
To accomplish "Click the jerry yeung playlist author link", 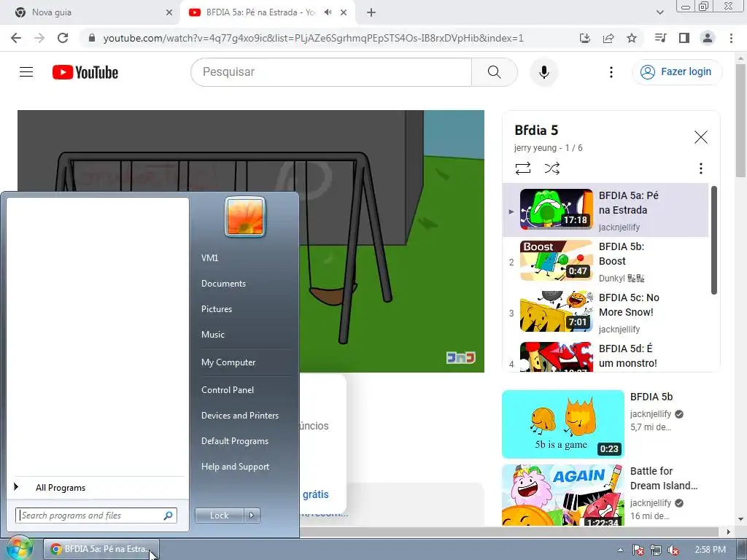I will coord(535,148).
